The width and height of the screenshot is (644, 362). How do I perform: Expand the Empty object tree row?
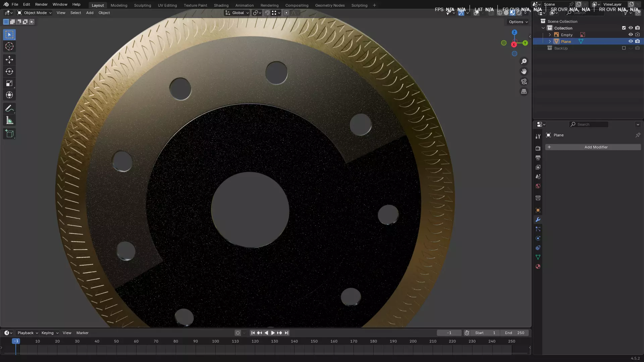[x=550, y=35]
